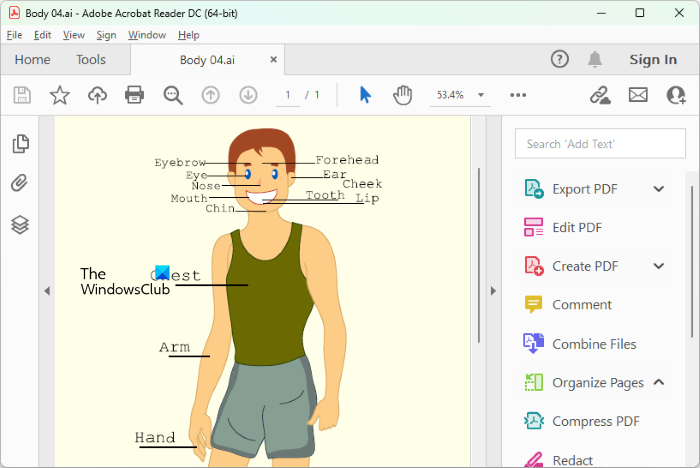The width and height of the screenshot is (700, 468).
Task: Send file by email envelope icon
Action: tap(638, 95)
